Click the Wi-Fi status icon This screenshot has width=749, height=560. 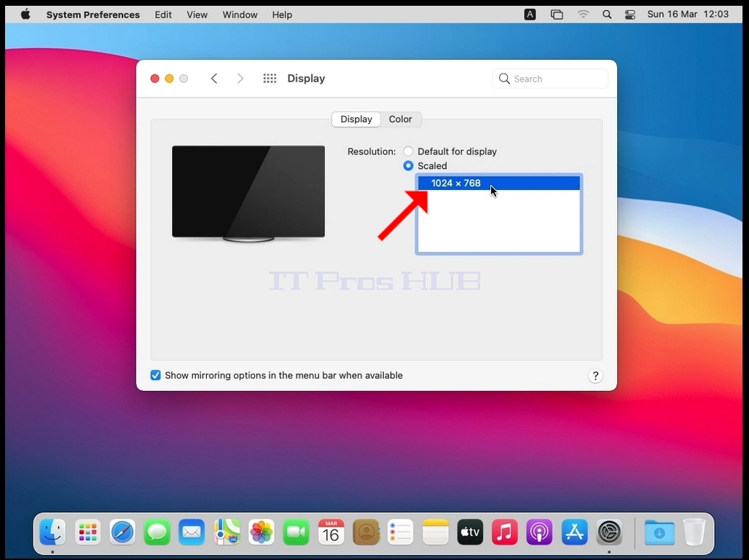(583, 15)
